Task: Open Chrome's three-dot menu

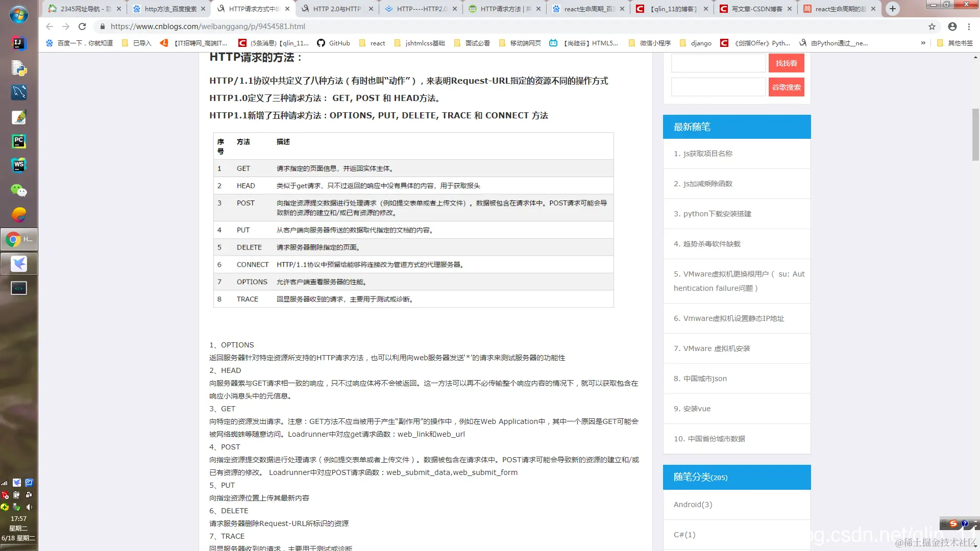Action: click(x=969, y=26)
